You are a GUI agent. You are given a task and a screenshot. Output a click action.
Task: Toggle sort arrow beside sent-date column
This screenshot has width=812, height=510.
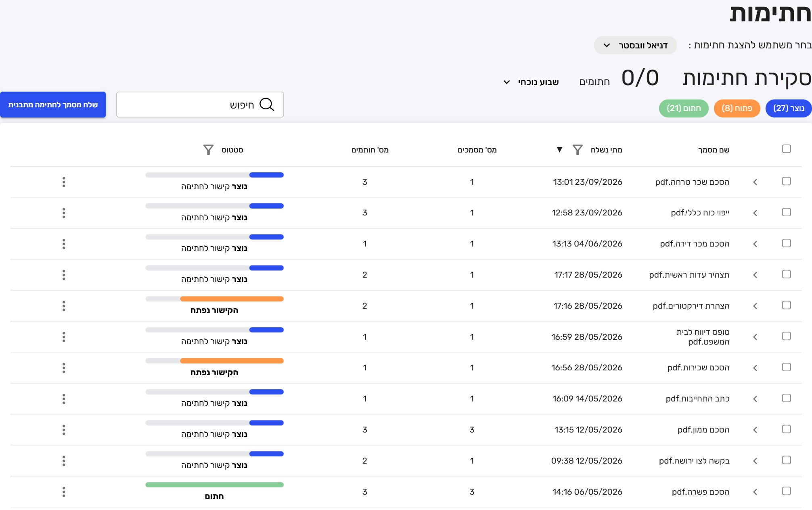click(x=559, y=150)
